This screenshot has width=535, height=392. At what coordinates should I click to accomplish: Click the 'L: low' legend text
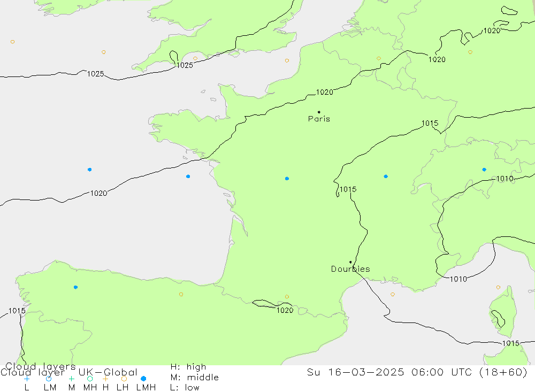pyautogui.click(x=185, y=388)
